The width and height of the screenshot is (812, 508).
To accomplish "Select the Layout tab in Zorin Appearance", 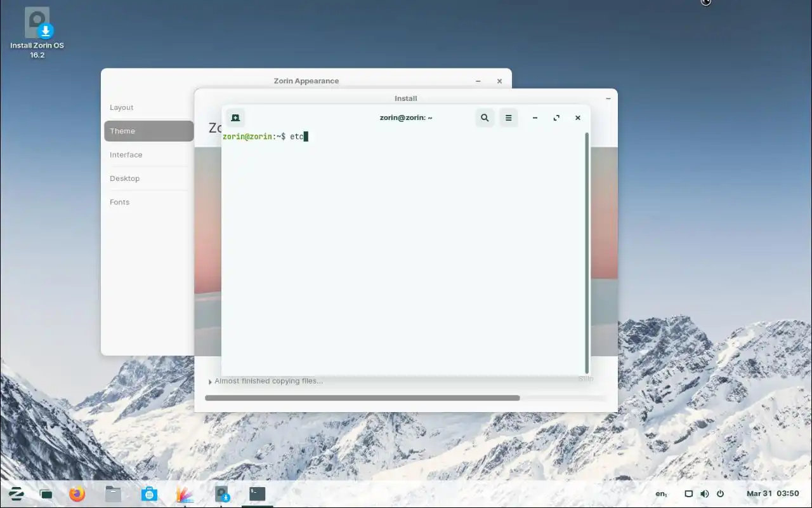I will (148, 107).
